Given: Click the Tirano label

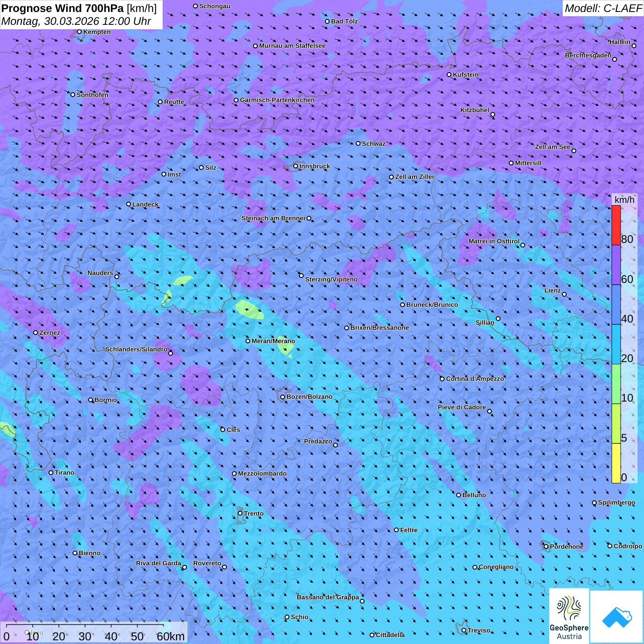Looking at the screenshot, I should [x=64, y=472].
